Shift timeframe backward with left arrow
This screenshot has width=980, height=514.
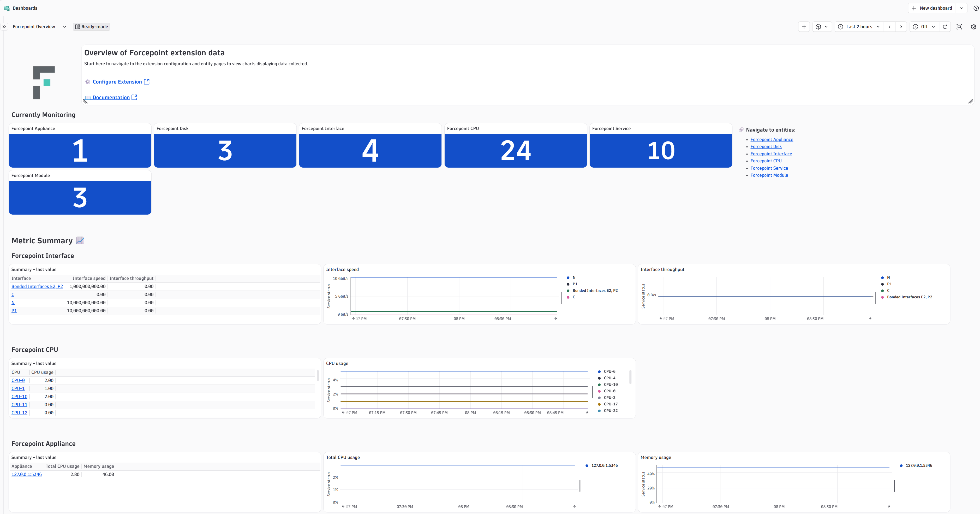point(889,27)
